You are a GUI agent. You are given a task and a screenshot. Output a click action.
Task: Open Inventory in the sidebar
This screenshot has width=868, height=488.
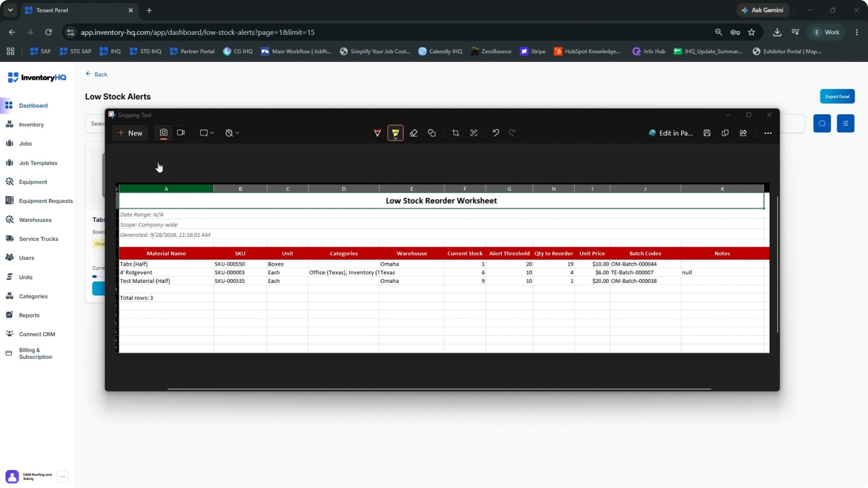tap(31, 125)
